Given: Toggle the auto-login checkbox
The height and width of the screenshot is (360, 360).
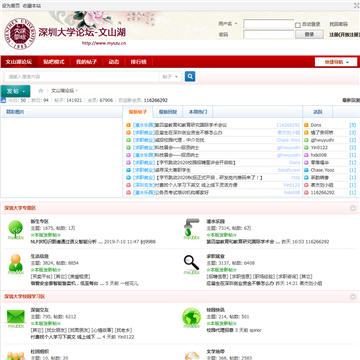Looking at the screenshot, I should pos(298,25).
